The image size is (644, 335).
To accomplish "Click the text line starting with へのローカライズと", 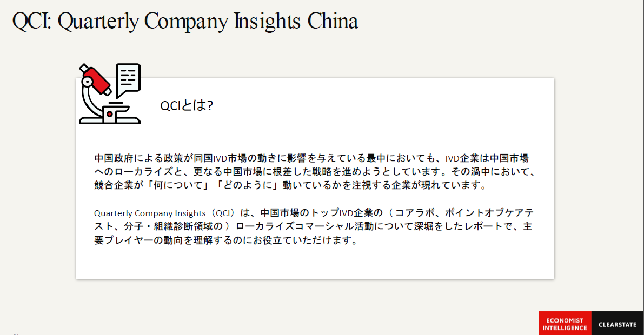I will (x=314, y=172).
